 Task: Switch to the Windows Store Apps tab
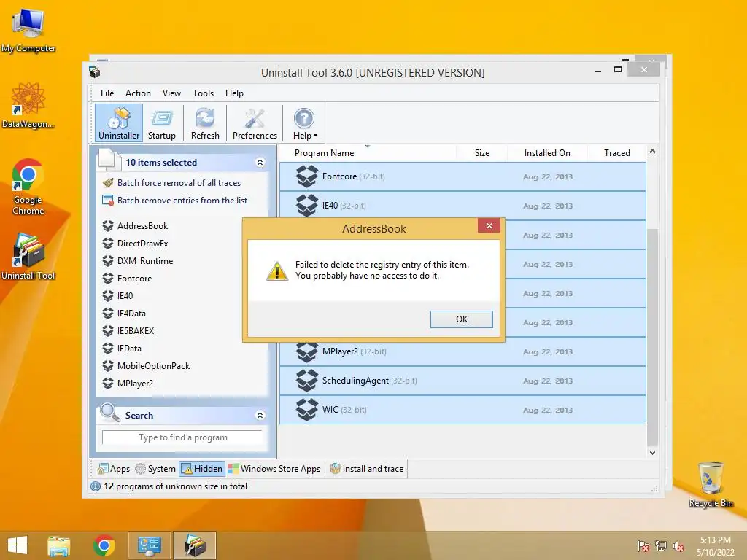274,469
